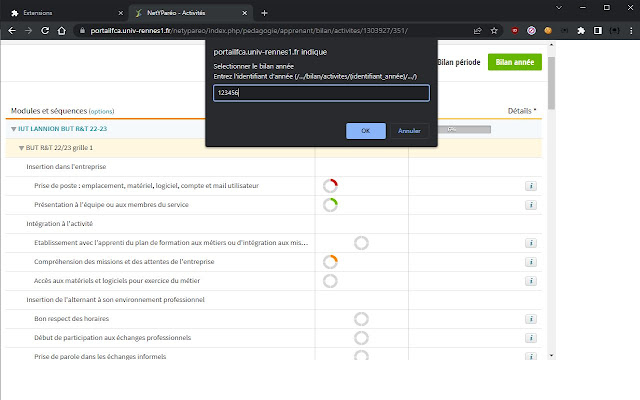Click the green progress circle for Présentation à l'équipe
This screenshot has width=640, height=400.
tap(330, 205)
